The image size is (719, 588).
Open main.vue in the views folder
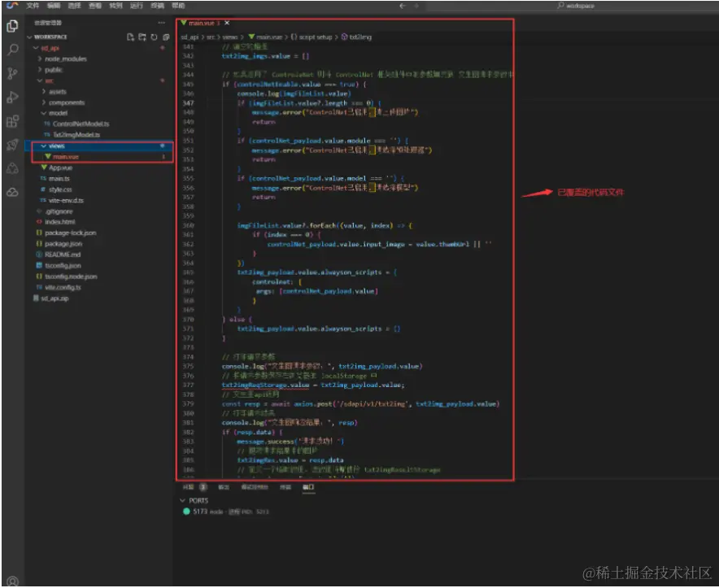(x=66, y=157)
